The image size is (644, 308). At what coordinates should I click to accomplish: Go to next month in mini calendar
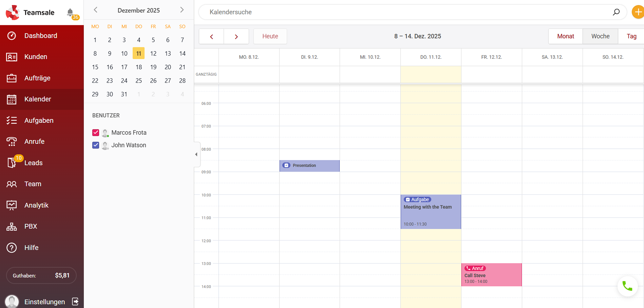click(x=182, y=10)
